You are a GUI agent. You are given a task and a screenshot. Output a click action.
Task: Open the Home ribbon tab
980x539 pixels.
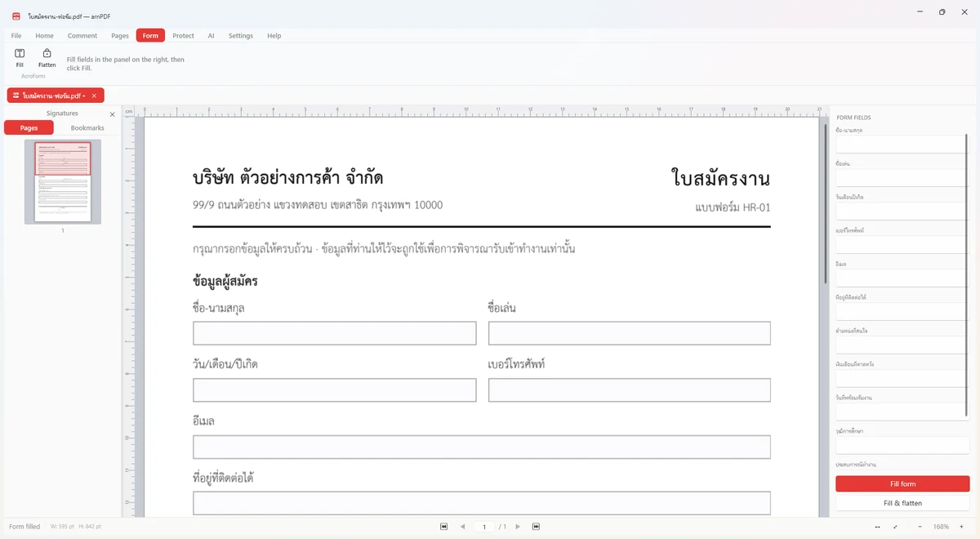44,36
